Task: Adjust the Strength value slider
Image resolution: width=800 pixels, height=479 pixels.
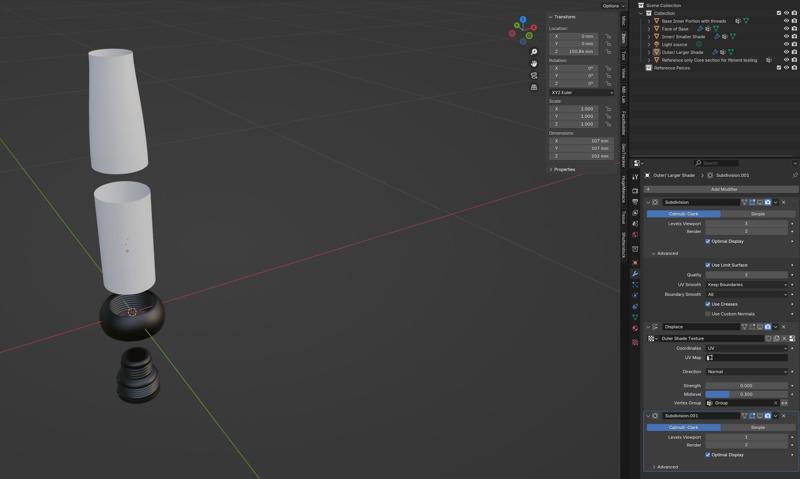Action: pos(747,386)
